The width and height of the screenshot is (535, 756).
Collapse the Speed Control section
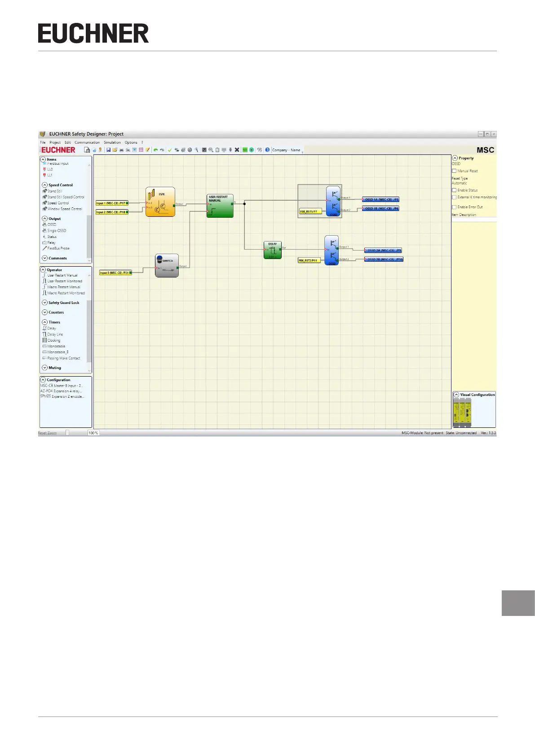tap(44, 185)
